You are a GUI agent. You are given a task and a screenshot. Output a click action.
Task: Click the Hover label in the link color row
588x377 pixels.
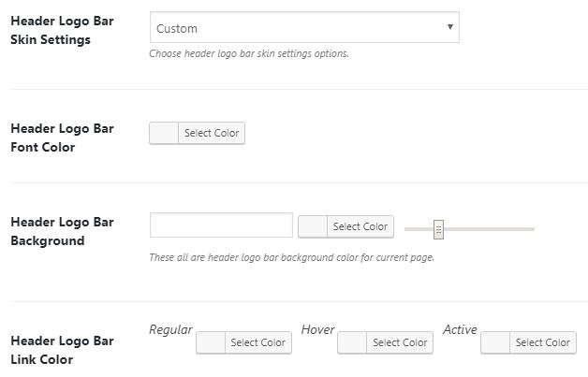(x=317, y=329)
